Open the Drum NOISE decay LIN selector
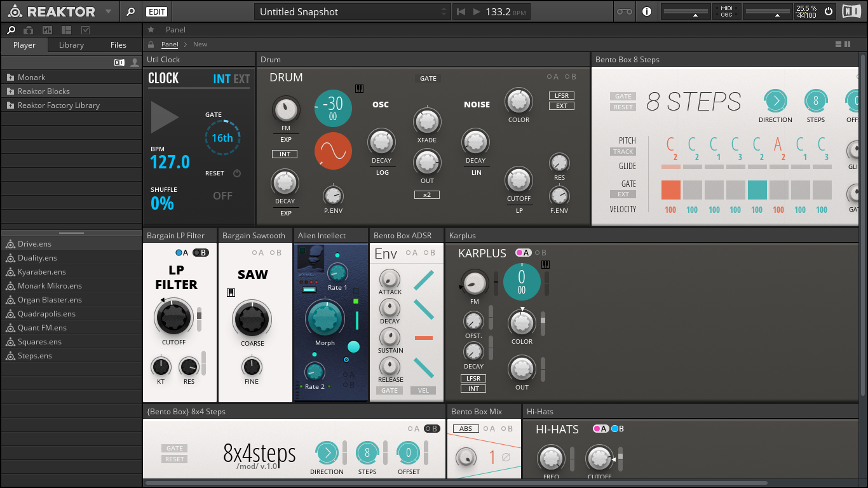The image size is (868, 488). tap(475, 172)
